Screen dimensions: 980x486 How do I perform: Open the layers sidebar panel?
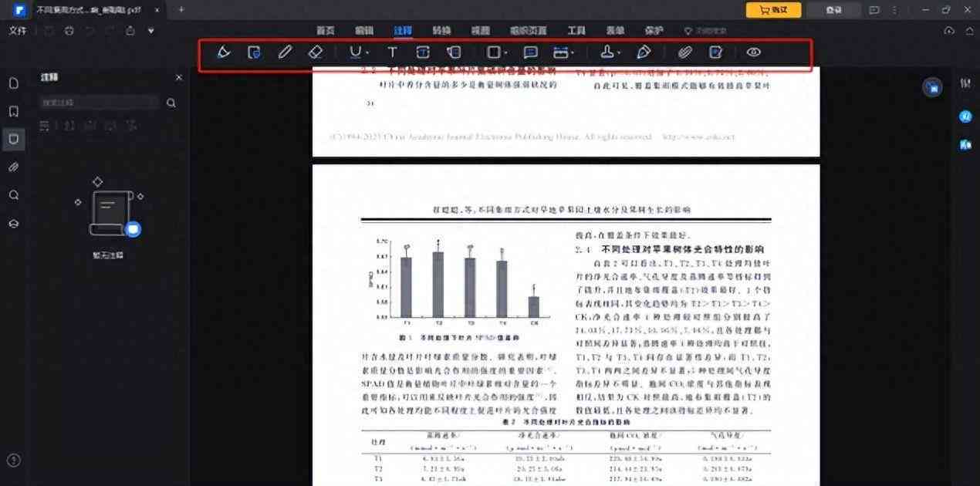pyautogui.click(x=14, y=224)
